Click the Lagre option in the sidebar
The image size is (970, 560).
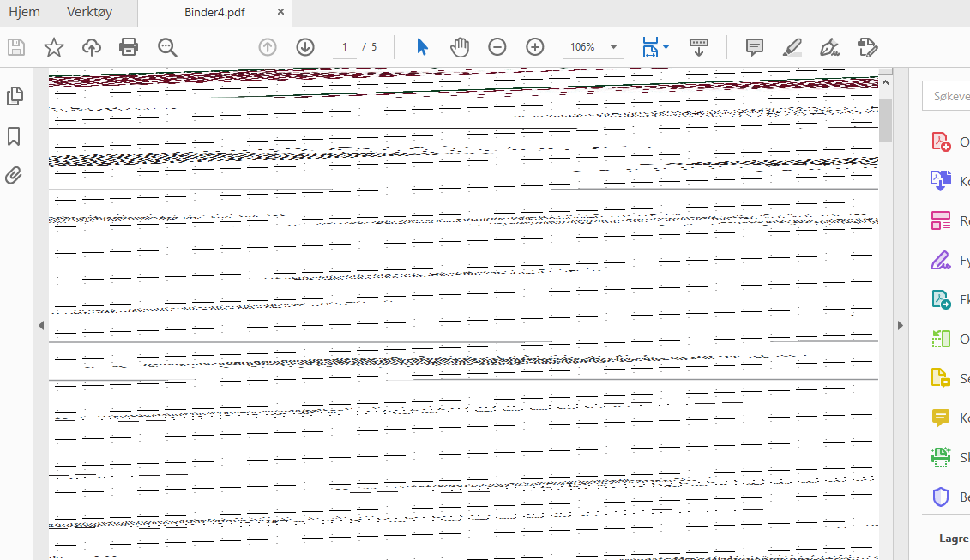click(x=954, y=538)
